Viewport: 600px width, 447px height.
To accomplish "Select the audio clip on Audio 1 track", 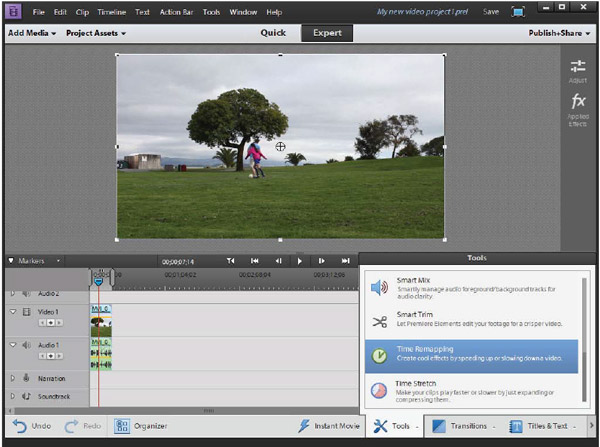I will [x=101, y=354].
